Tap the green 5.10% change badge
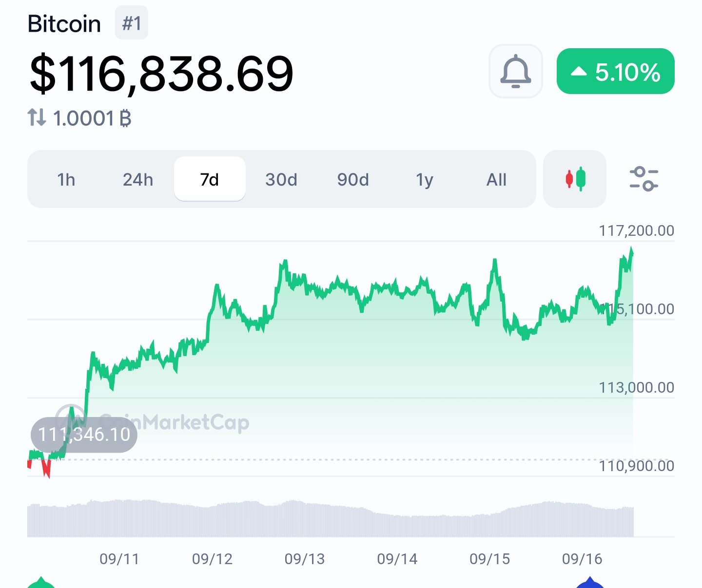This screenshot has height=588, width=702. click(x=615, y=71)
